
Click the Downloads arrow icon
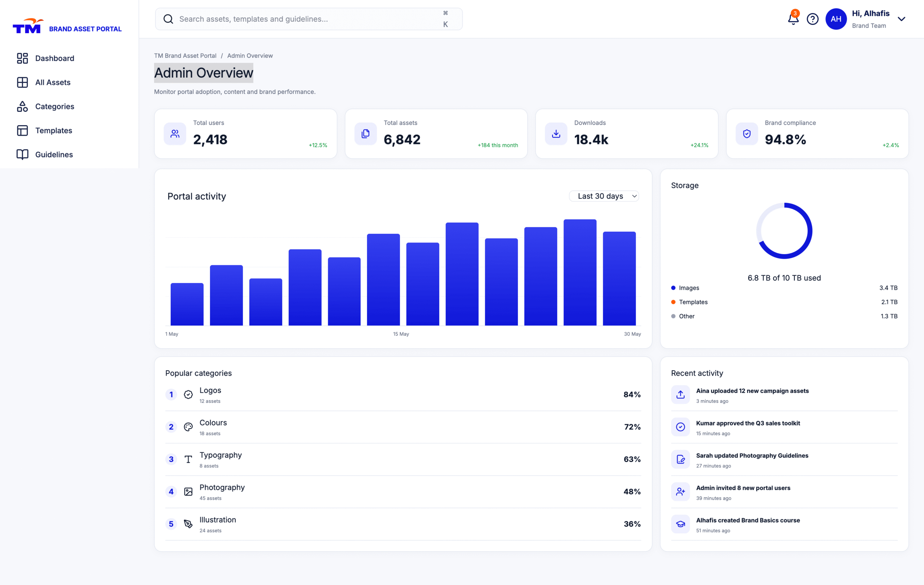coord(556,134)
